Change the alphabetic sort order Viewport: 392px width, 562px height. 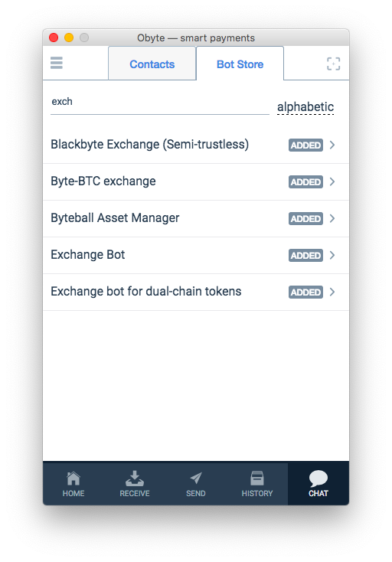click(305, 106)
